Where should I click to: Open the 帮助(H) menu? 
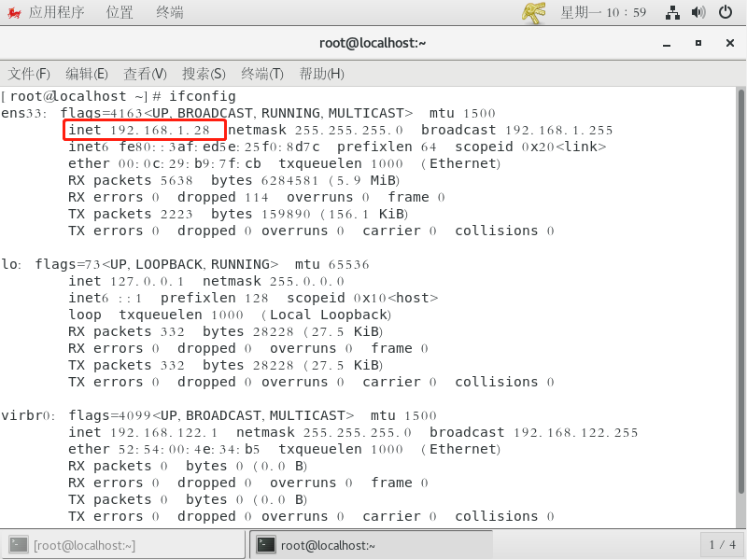click(x=321, y=74)
